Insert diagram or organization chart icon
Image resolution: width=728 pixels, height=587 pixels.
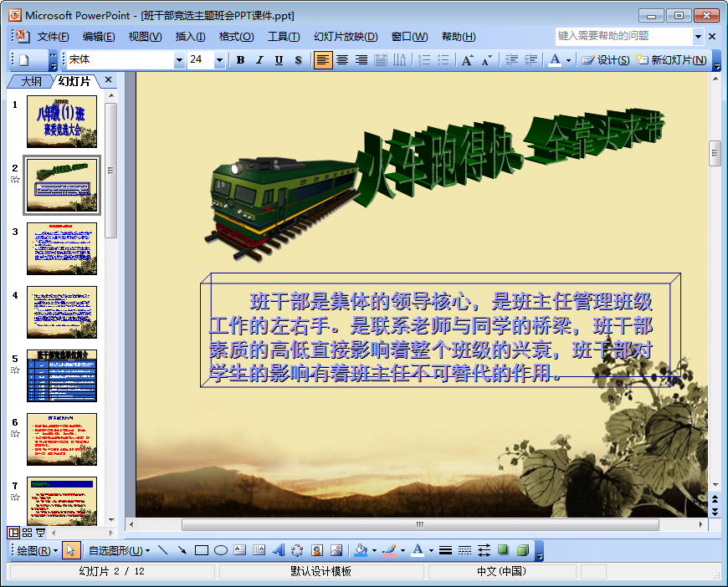pyautogui.click(x=297, y=550)
